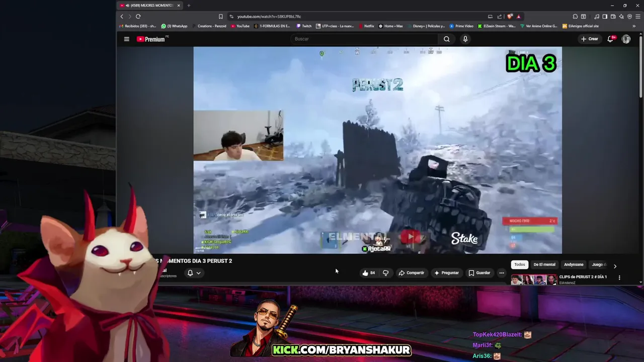Viewport: 644px width, 362px height.
Task: Open the UTP+class bookmark
Action: pos(335,26)
